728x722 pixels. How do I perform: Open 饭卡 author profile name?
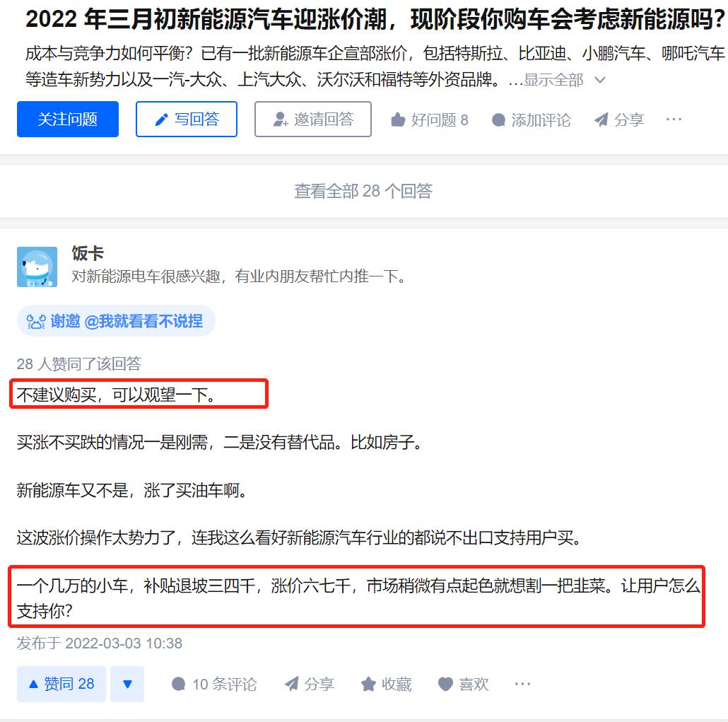(87, 254)
